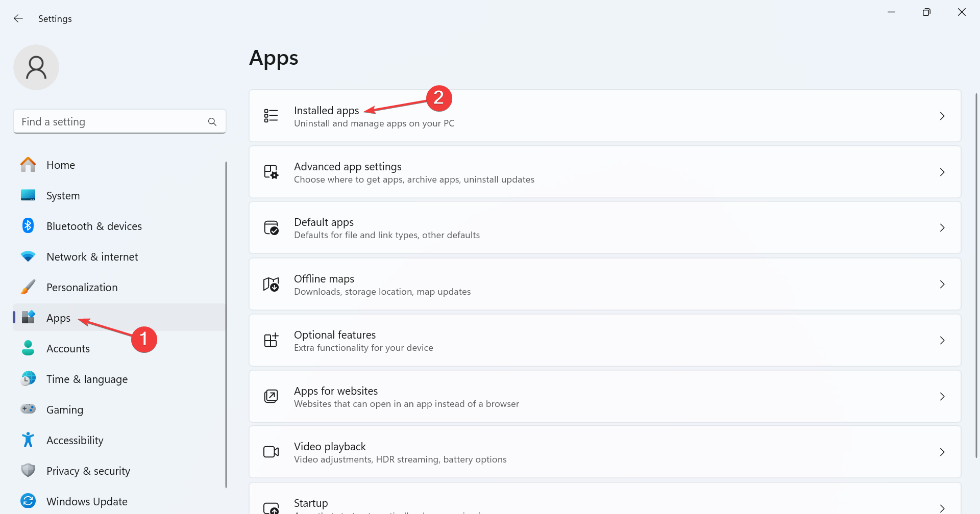This screenshot has width=980, height=514.
Task: Open Advanced app settings chevron
Action: pyautogui.click(x=942, y=172)
